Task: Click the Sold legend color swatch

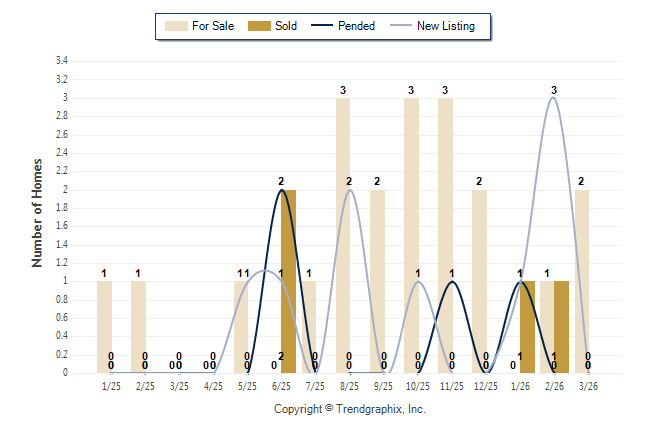Action: 259,26
